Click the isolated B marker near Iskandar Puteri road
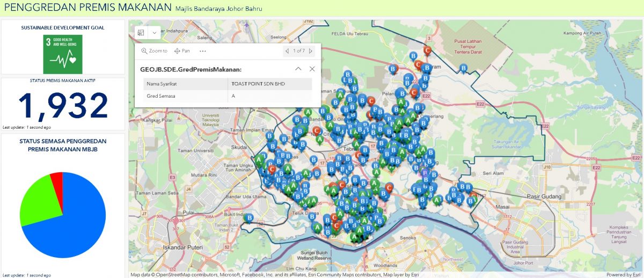 (249, 217)
